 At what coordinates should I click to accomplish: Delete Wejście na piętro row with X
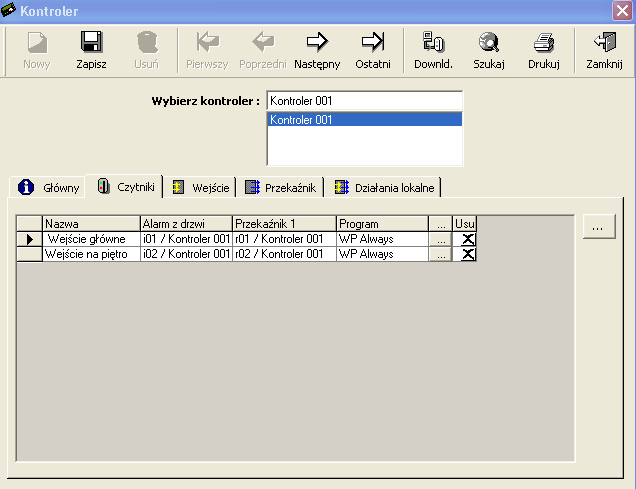tap(468, 254)
